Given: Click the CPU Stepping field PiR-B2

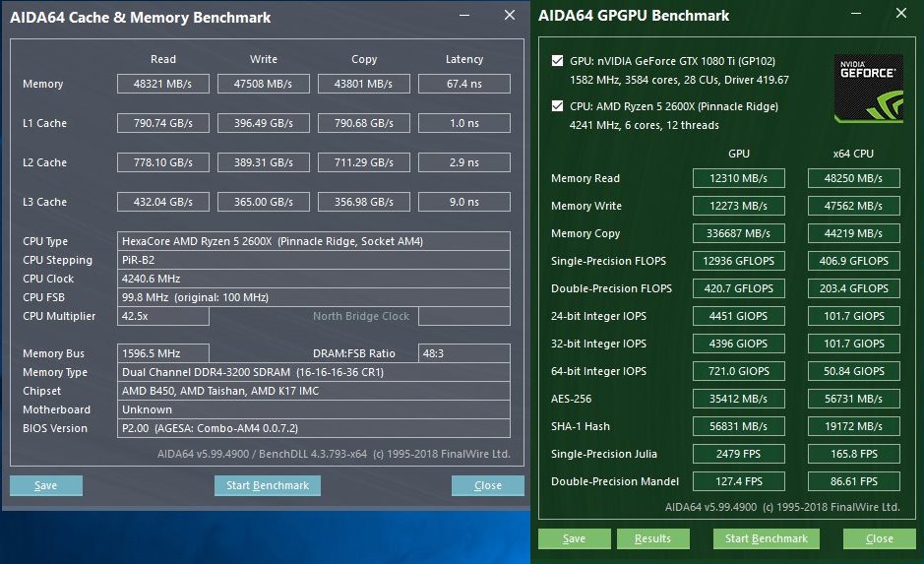Looking at the screenshot, I should tap(314, 260).
